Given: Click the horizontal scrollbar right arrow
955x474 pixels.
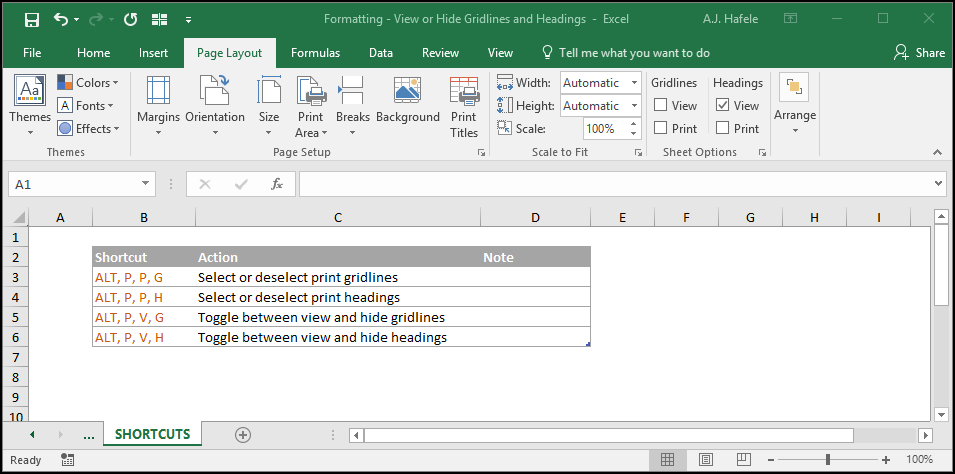Looking at the screenshot, I should click(x=926, y=435).
